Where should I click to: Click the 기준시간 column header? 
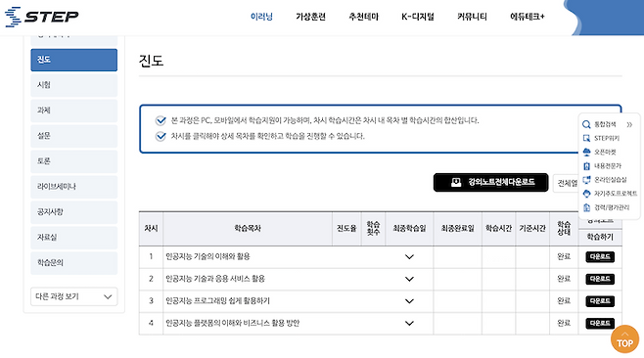(532, 228)
